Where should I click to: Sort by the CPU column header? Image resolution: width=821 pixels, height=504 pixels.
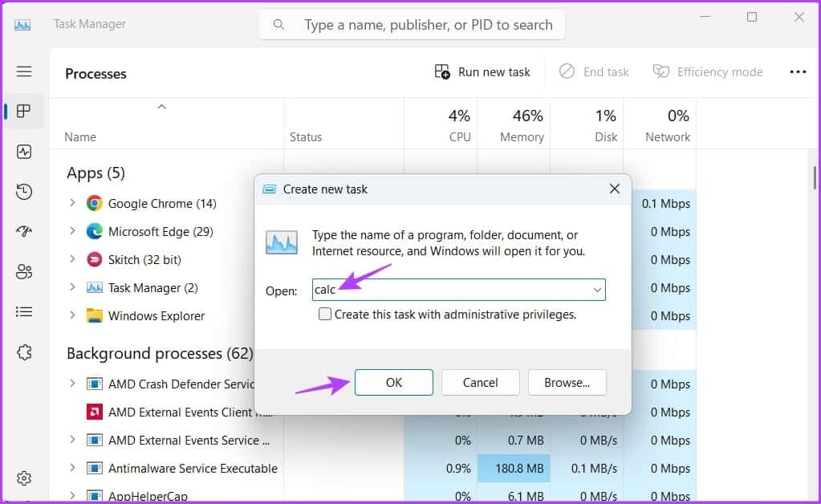(460, 137)
